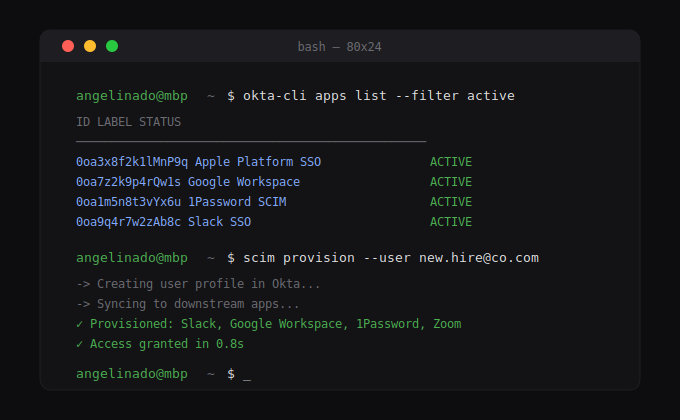Click the app ID 0oa7z2k9p4rQw1s

[128, 182]
